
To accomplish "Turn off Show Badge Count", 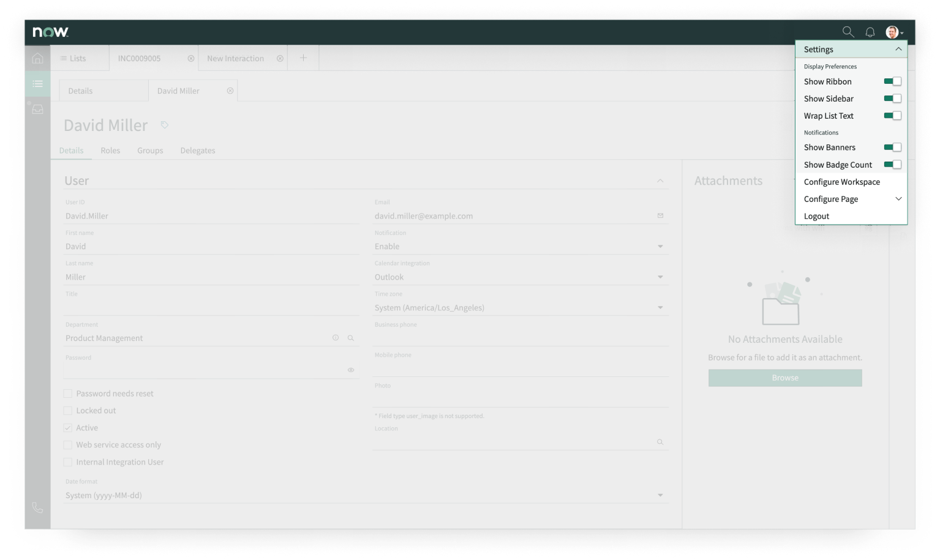I will click(892, 165).
